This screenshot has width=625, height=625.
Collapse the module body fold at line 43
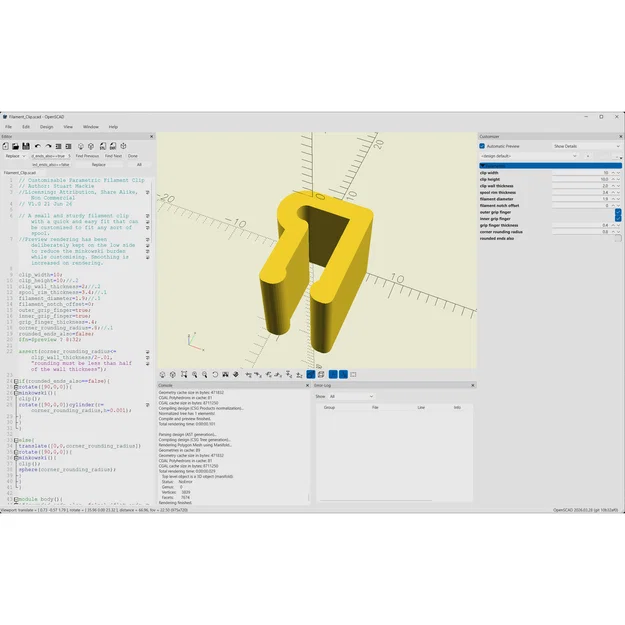coord(16,499)
